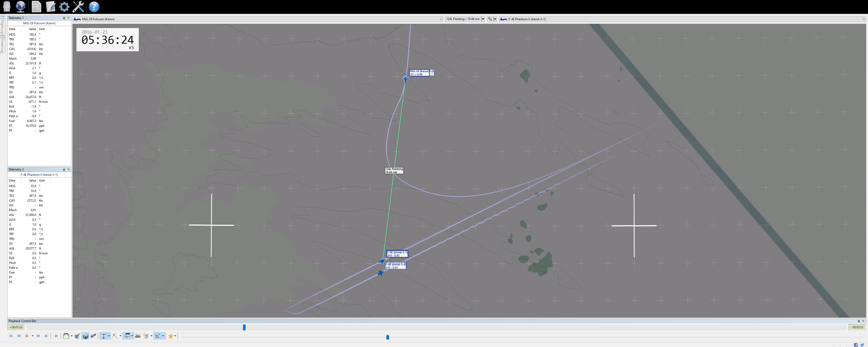This screenshot has height=347, width=868.
Task: Toggle the pin on Telemetry 1 panel
Action: click(64, 18)
